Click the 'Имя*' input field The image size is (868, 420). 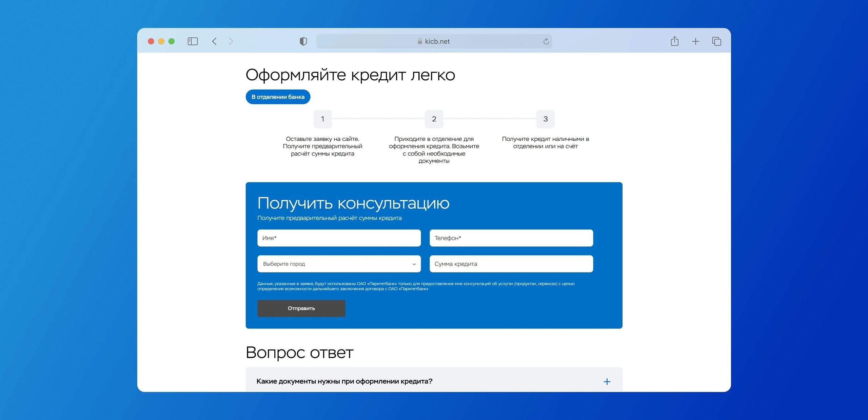point(339,238)
